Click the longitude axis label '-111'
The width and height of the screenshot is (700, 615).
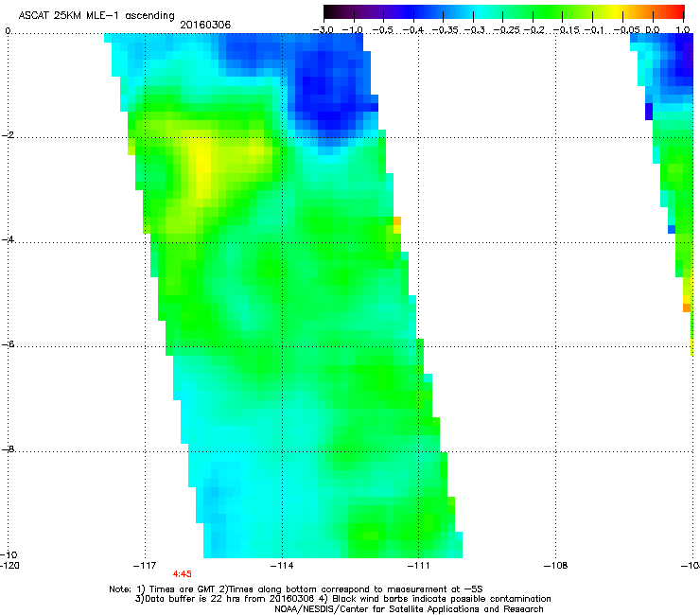click(419, 566)
